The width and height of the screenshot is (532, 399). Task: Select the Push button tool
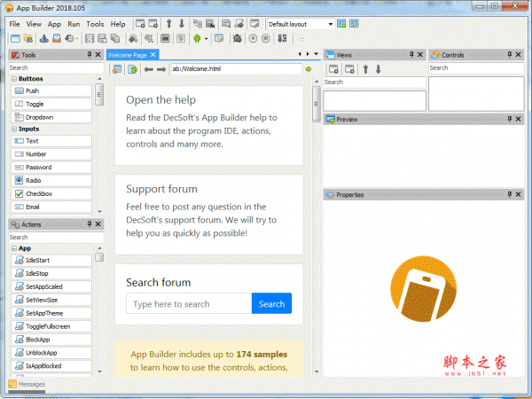pyautogui.click(x=51, y=90)
